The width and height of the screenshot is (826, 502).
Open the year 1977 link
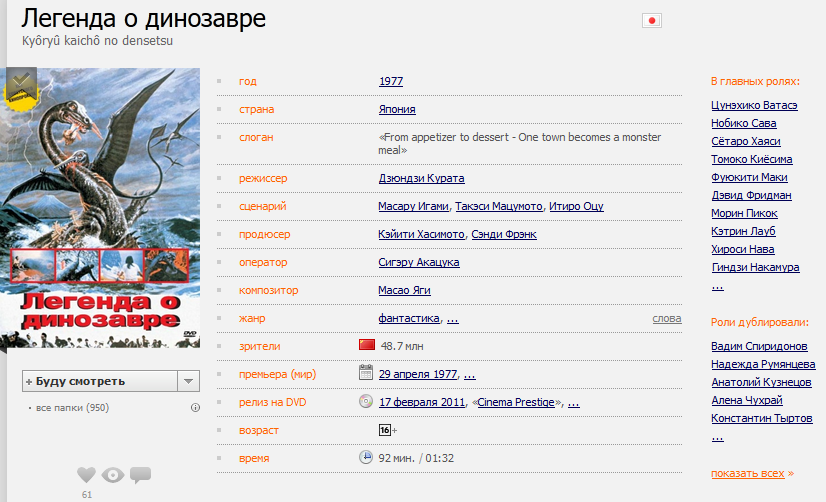pos(391,81)
